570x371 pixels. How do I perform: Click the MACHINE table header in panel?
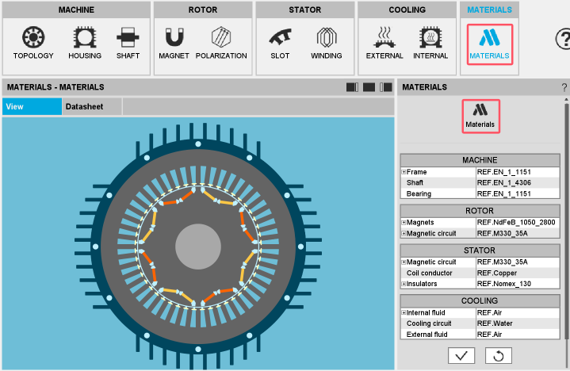480,160
